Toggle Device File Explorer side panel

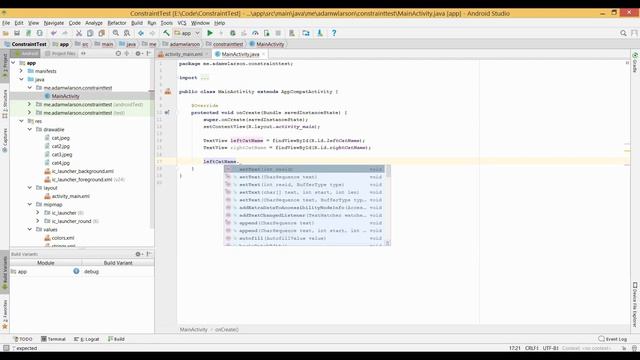click(635, 304)
